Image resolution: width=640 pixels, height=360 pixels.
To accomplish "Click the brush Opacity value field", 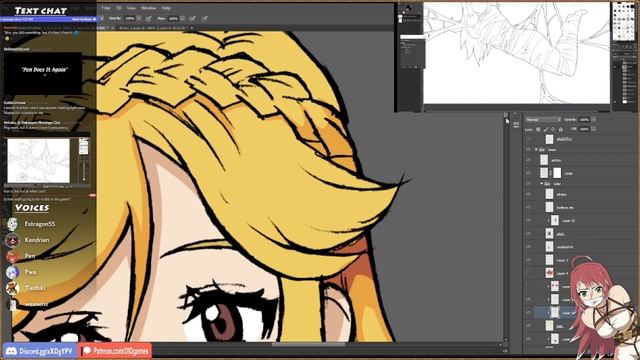I will coord(130,18).
